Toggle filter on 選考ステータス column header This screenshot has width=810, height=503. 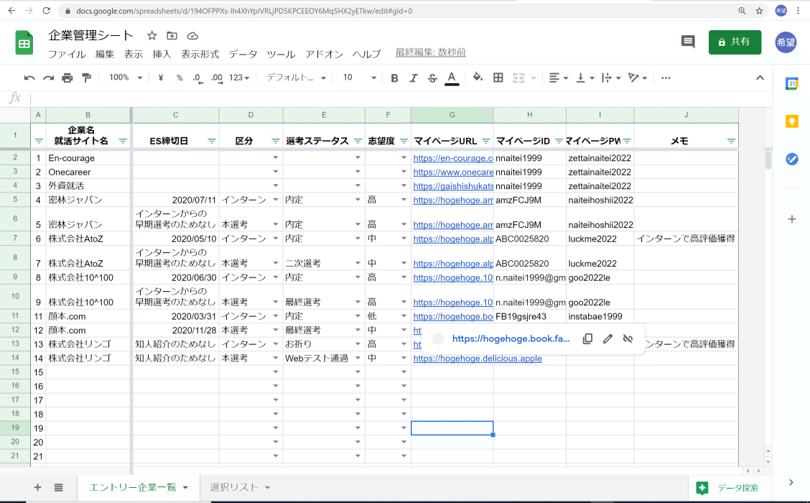[x=358, y=141]
